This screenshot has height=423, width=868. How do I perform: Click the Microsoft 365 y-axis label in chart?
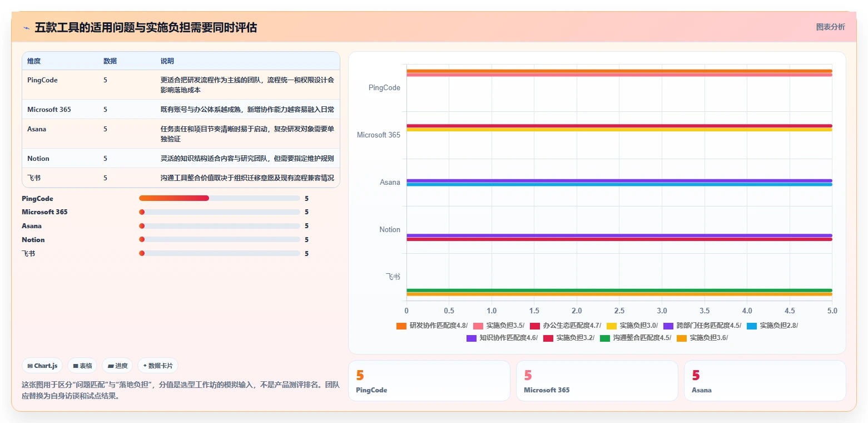[379, 135]
